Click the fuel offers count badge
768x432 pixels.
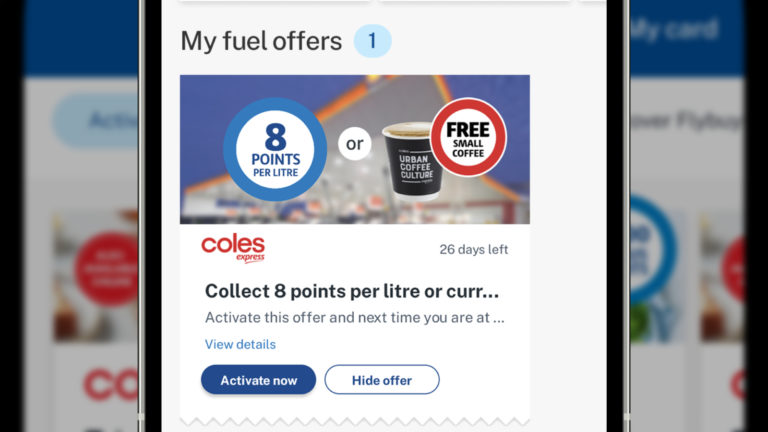pos(372,41)
